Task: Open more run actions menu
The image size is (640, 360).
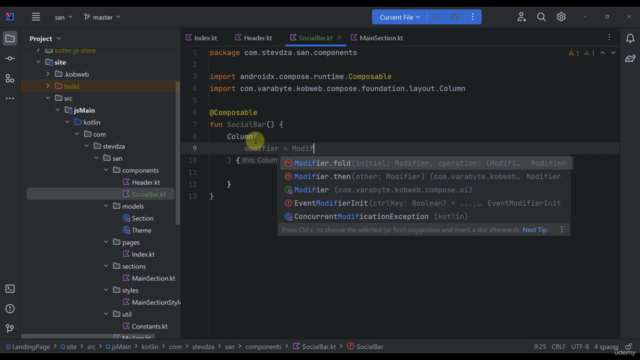Action: 473,17
